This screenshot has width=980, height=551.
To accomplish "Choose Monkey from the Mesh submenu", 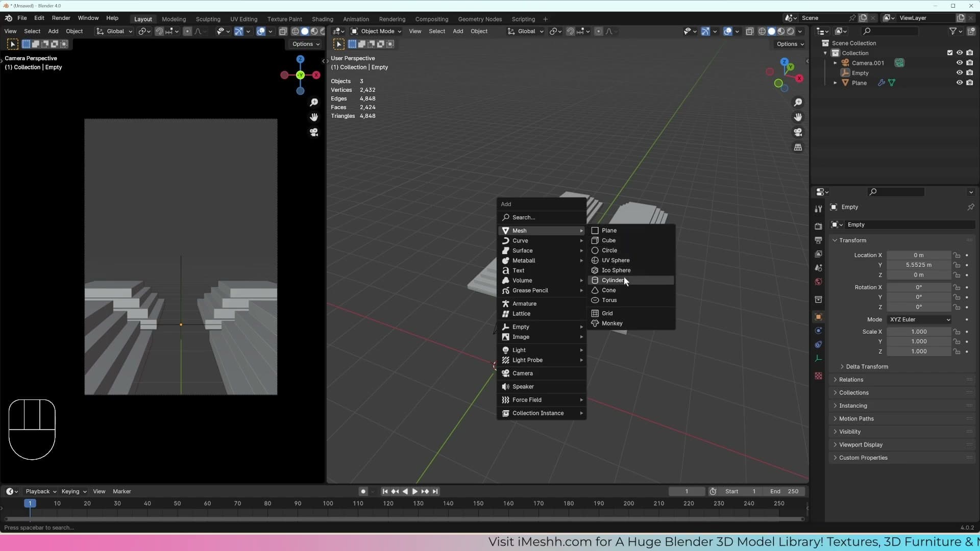I will pos(631,323).
